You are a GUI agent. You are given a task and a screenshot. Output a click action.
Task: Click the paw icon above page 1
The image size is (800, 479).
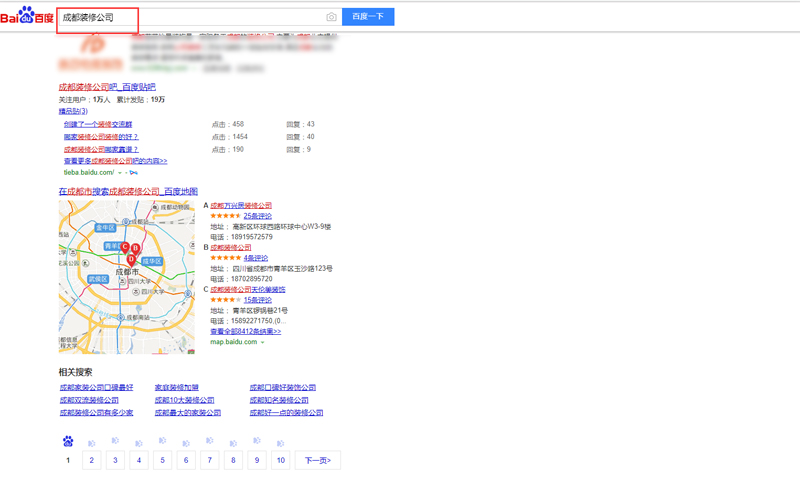tap(68, 441)
